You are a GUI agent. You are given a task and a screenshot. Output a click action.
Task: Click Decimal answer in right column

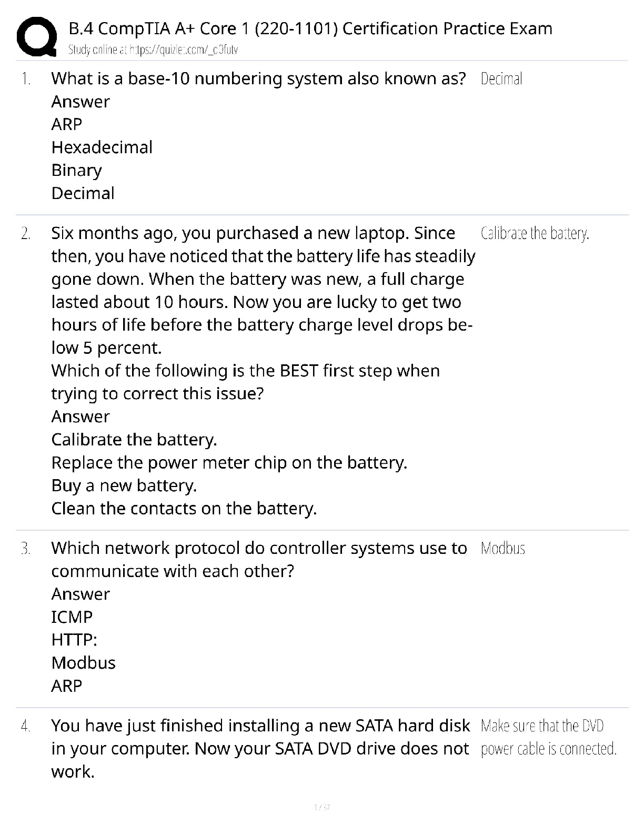click(501, 79)
